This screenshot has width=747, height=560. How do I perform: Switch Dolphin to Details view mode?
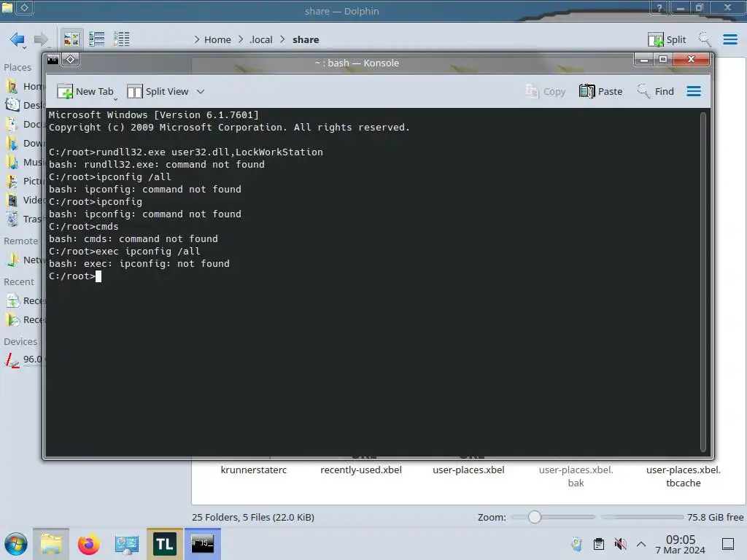[122, 39]
